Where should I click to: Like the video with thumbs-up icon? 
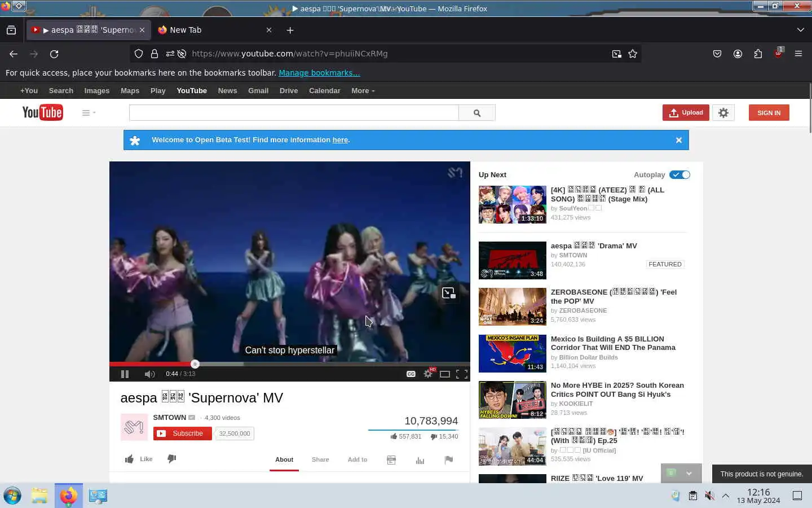pos(129,459)
